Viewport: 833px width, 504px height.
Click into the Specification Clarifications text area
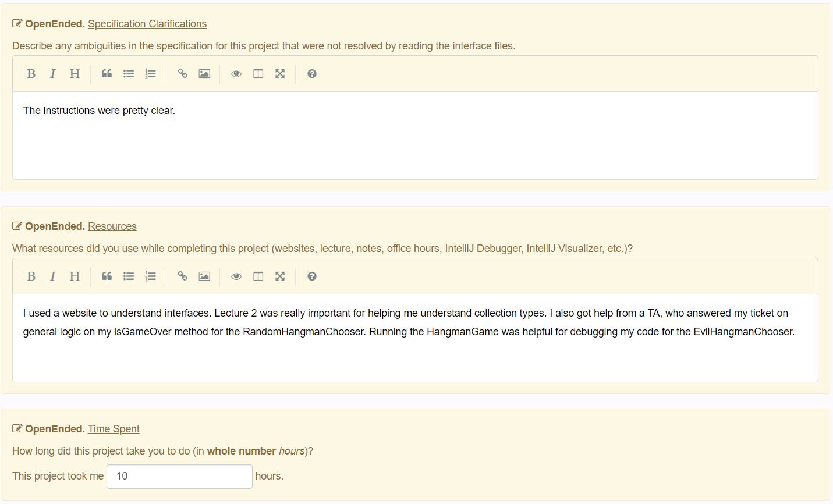tap(414, 140)
